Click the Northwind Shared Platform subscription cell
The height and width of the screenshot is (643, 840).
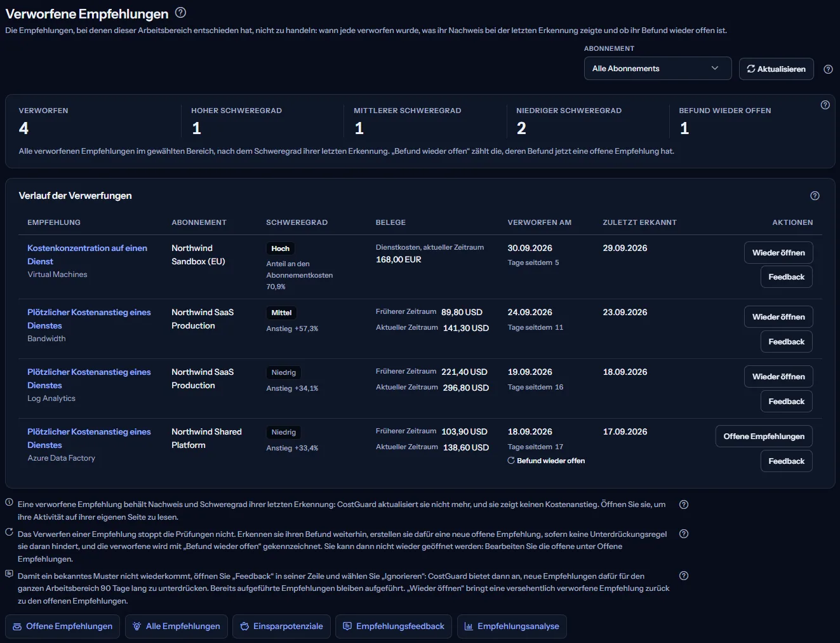click(x=206, y=438)
